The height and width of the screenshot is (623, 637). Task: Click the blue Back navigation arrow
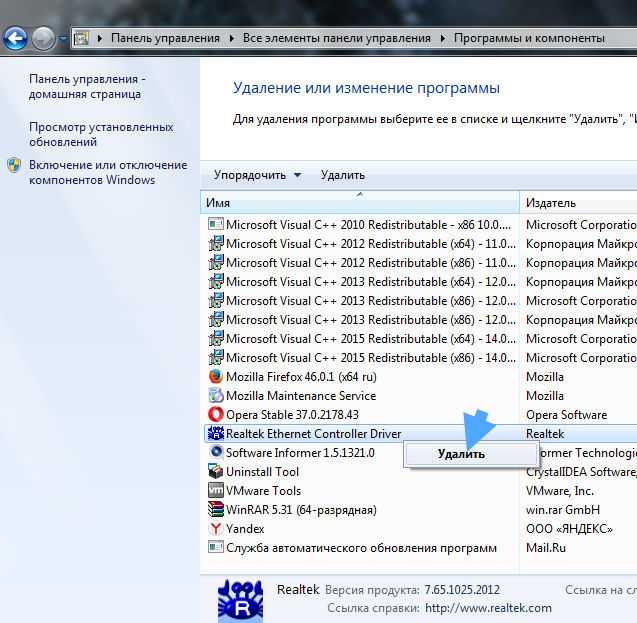click(15, 39)
